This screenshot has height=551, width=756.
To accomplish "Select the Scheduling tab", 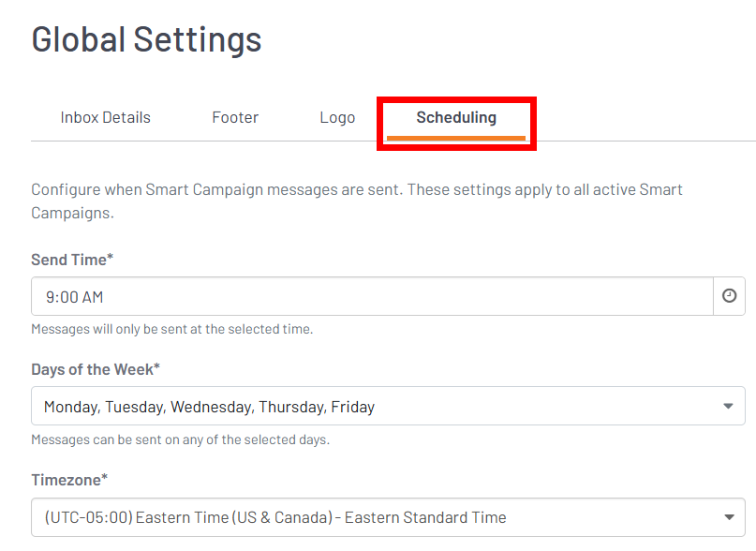I will [456, 118].
